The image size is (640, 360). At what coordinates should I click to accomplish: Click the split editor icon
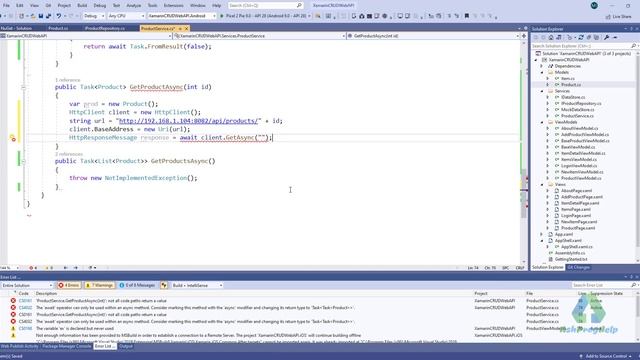click(524, 36)
